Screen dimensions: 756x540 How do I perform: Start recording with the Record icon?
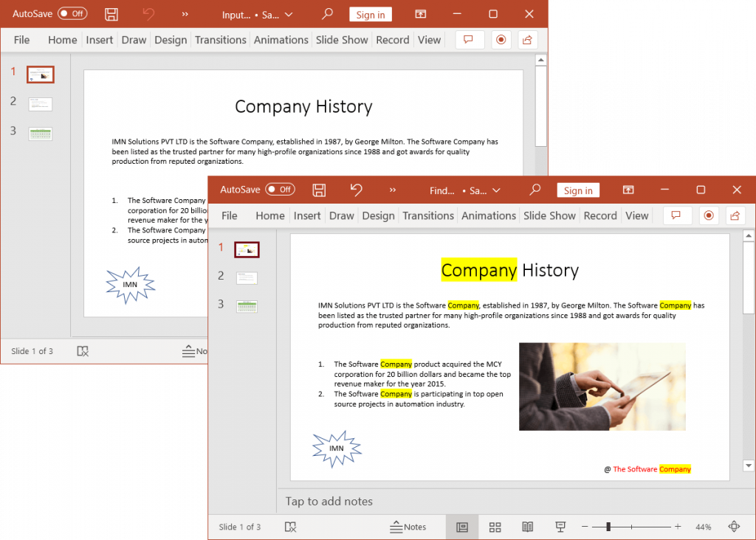tap(709, 215)
